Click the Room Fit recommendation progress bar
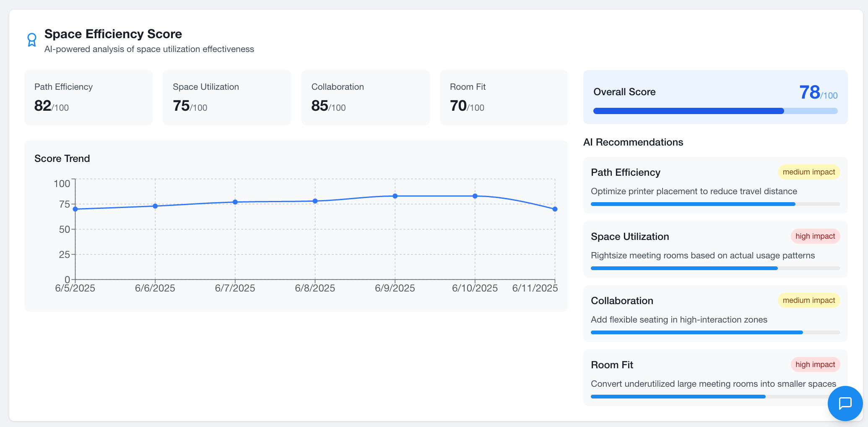Screen dimensions: 868x427 click(715, 397)
